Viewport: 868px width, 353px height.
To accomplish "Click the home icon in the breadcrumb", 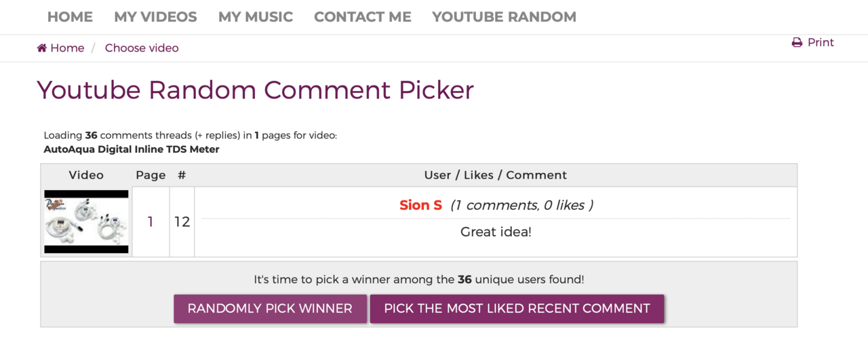I will coord(42,48).
